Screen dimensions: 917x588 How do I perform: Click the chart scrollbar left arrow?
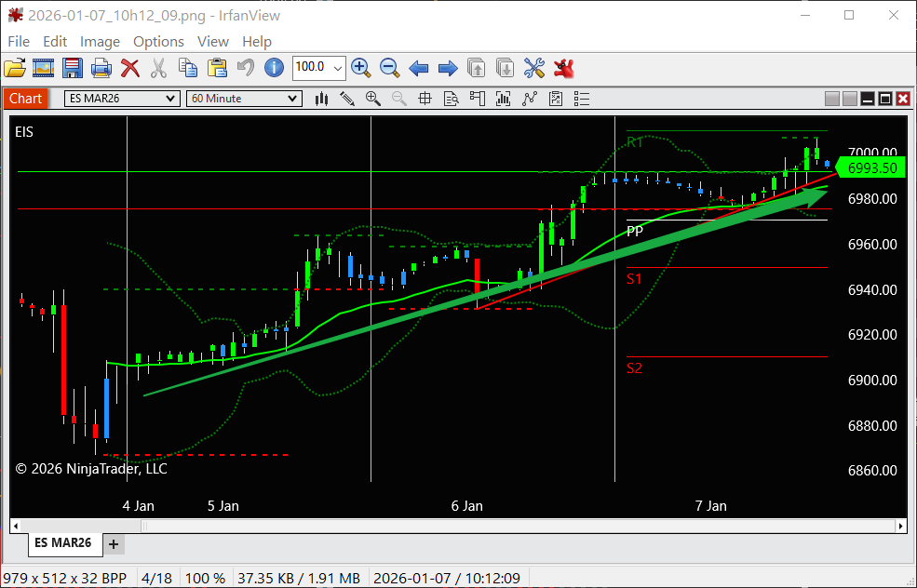pyautogui.click(x=16, y=526)
